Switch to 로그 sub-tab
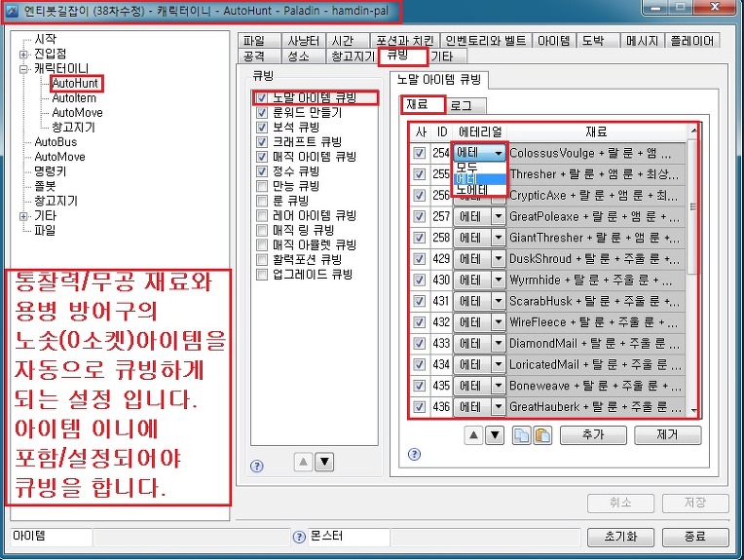744x560 pixels. 465,105
